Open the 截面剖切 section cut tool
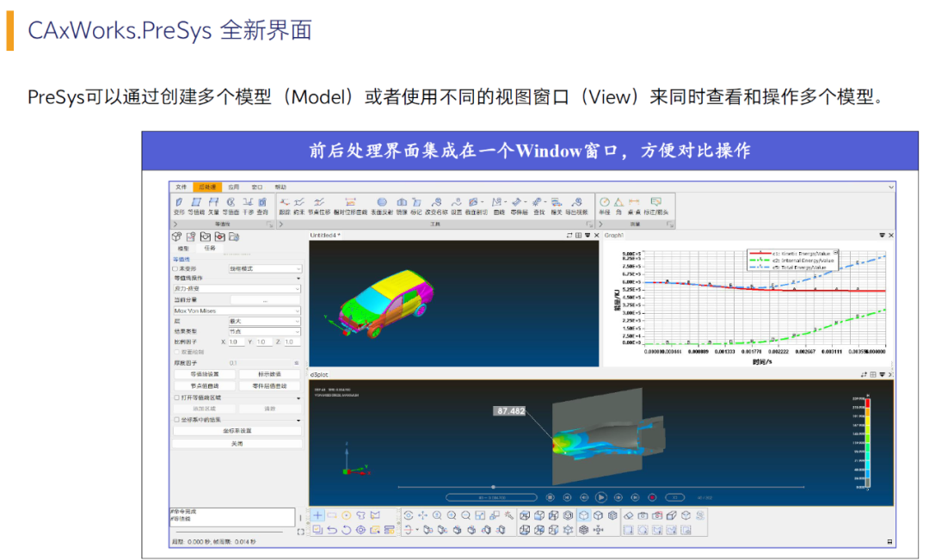 [x=477, y=206]
